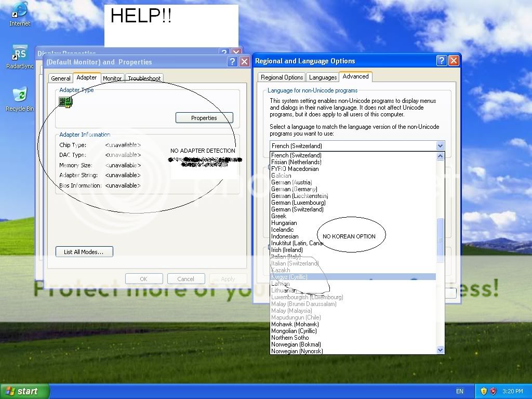Open the Recycle Bin icon
Viewport: 532px width, 399px height.
click(x=20, y=95)
